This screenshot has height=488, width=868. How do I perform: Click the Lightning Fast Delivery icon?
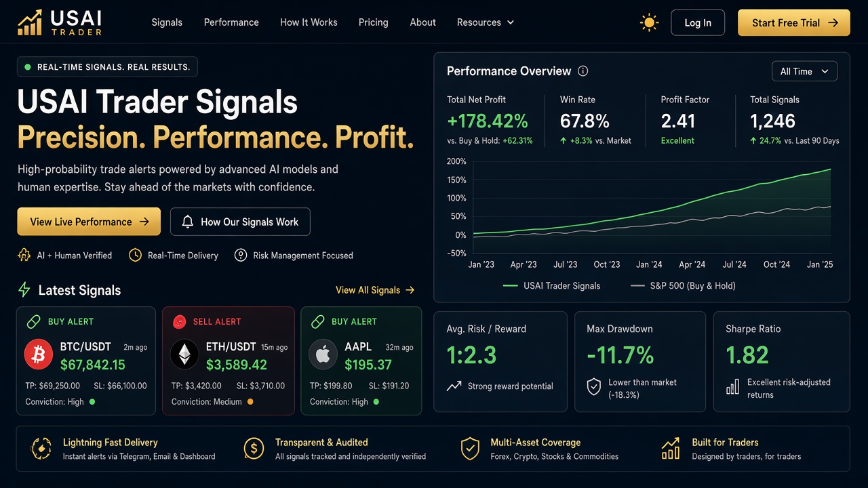[41, 449]
